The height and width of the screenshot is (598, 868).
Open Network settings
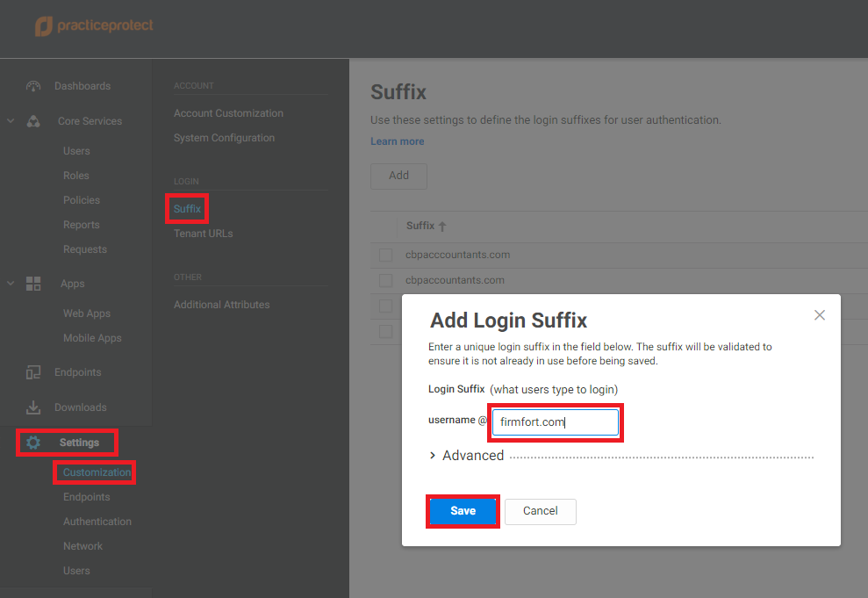pyautogui.click(x=83, y=546)
